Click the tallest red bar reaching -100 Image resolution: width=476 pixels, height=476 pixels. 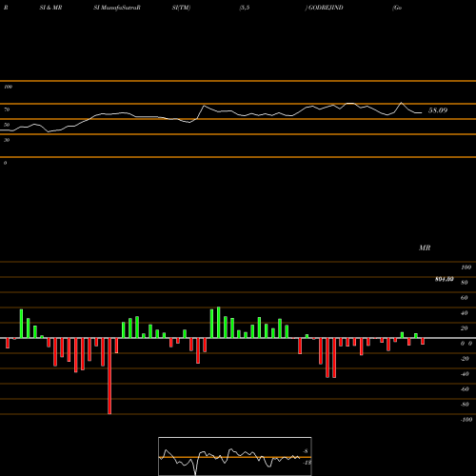[x=109, y=376]
